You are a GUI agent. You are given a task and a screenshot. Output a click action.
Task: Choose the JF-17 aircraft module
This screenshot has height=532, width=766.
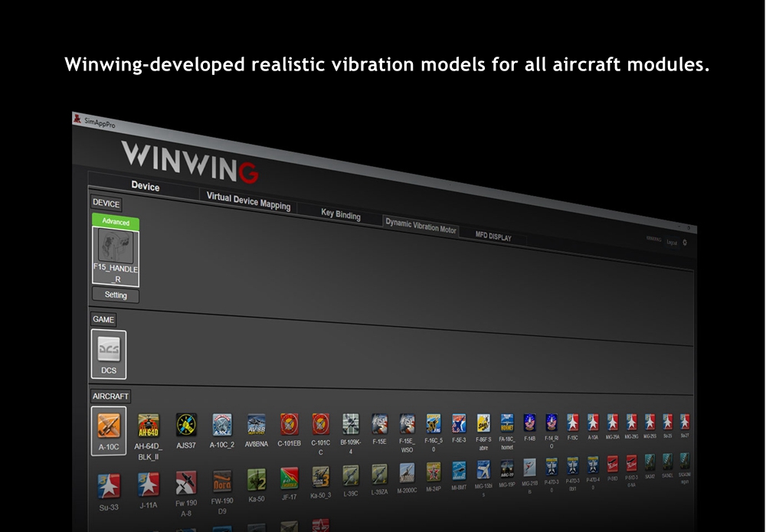[x=289, y=479]
